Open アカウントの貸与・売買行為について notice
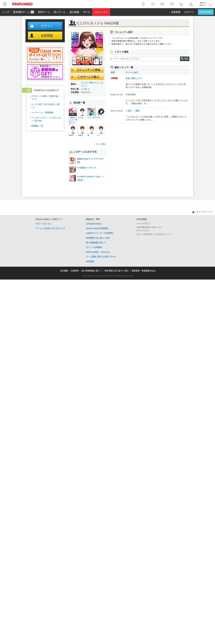 [x=45, y=97]
